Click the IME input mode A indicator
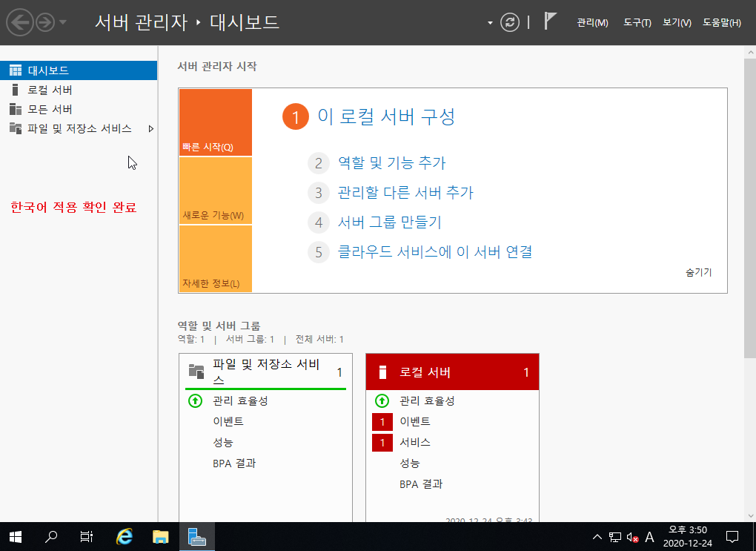Screen dimensions: 756x551 click(x=649, y=537)
